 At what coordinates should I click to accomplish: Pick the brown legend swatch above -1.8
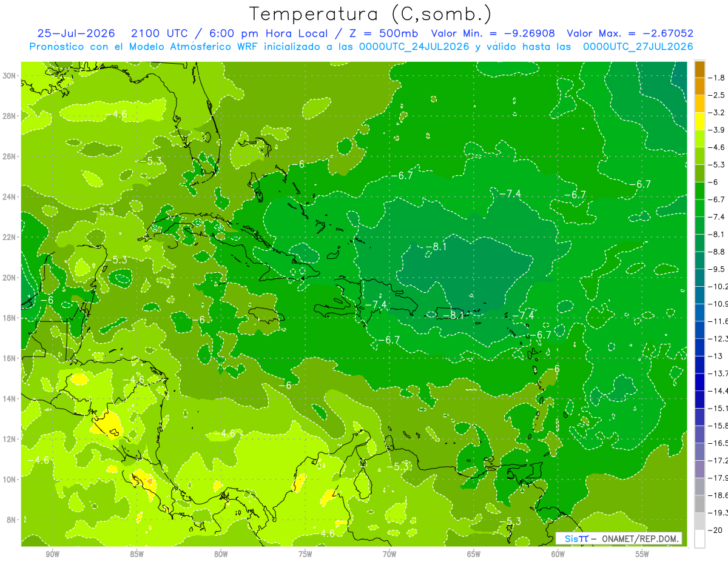[699, 69]
